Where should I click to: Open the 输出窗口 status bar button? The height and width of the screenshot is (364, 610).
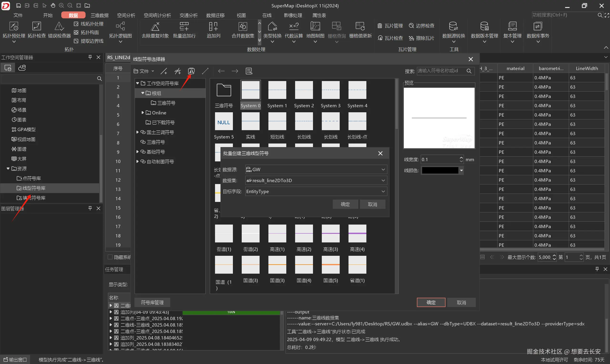[15, 359]
